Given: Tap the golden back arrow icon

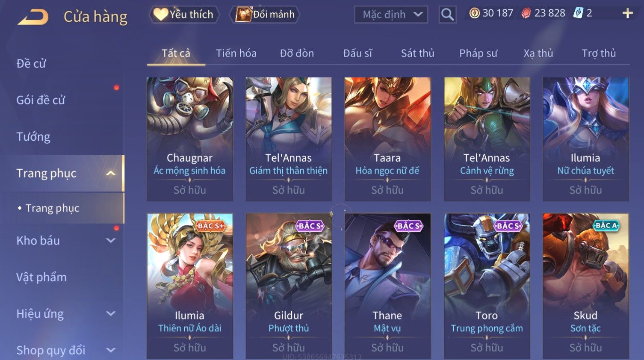Looking at the screenshot, I should [33, 17].
